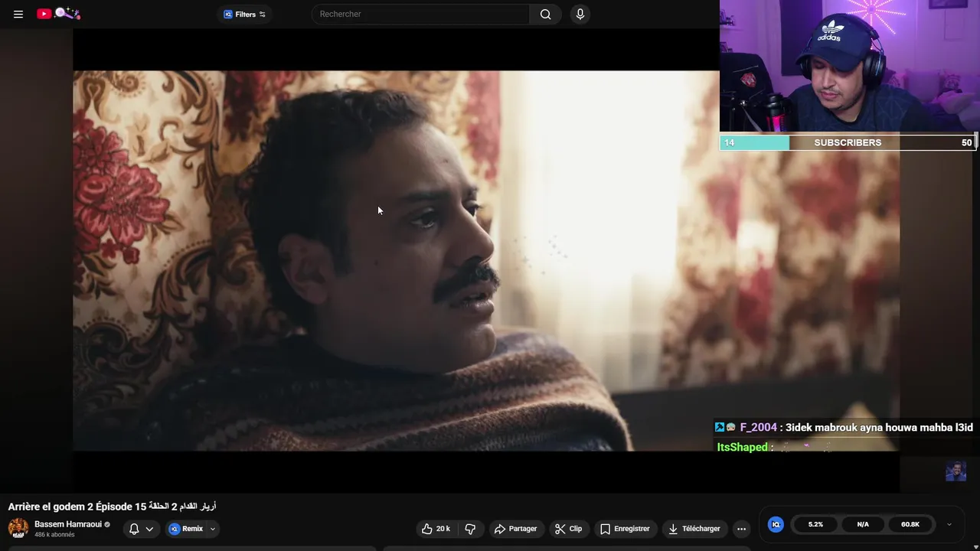This screenshot has height=551, width=980.
Task: Click the Rechercher search field
Action: (420, 14)
